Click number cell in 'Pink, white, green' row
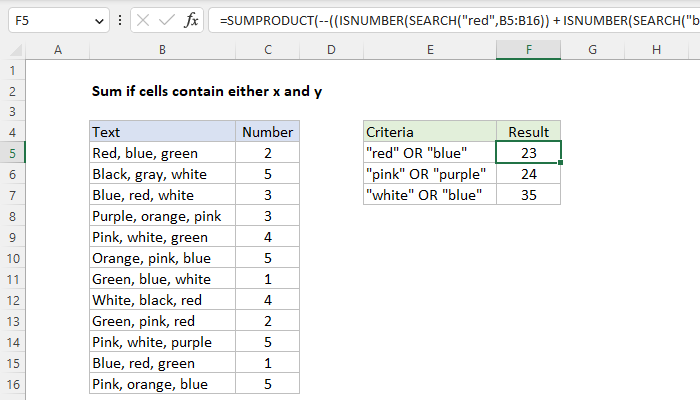This screenshot has height=400, width=700. (x=267, y=237)
